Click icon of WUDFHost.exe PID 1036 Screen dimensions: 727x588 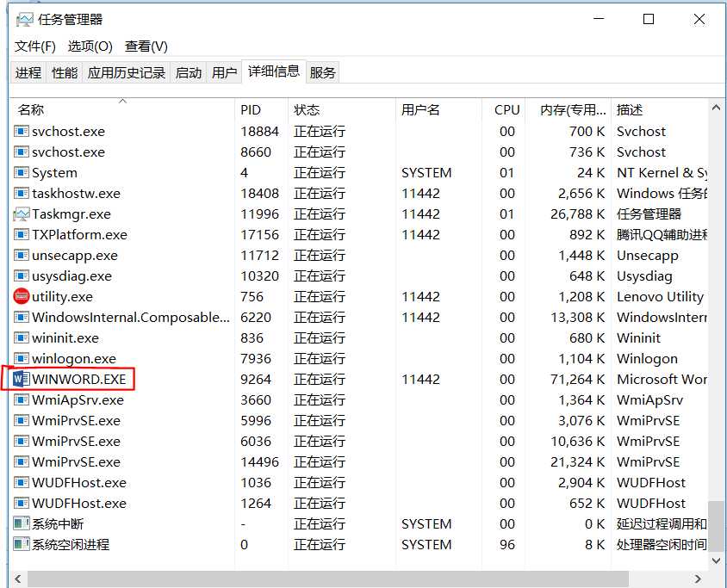click(22, 483)
